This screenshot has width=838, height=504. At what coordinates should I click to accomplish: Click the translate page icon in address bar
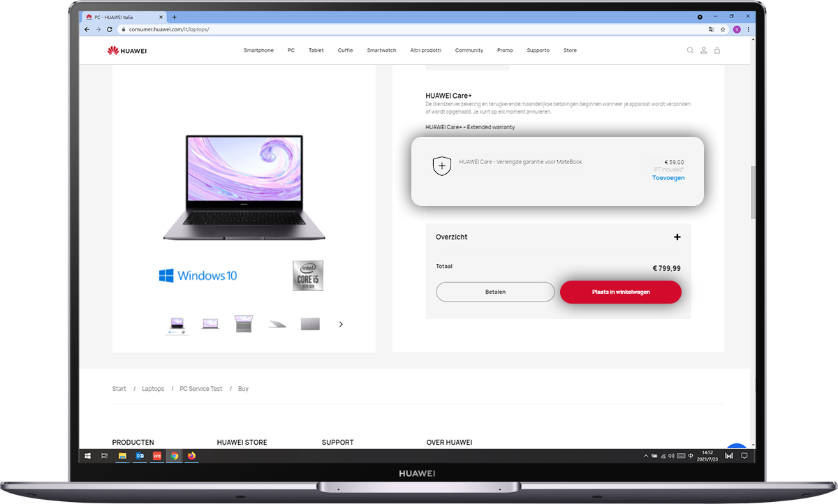click(712, 29)
